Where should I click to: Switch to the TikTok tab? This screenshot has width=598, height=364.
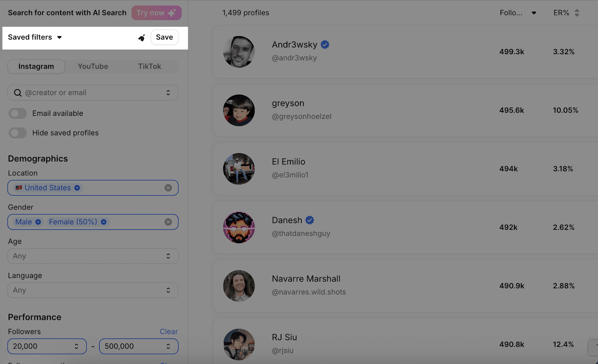pyautogui.click(x=149, y=66)
